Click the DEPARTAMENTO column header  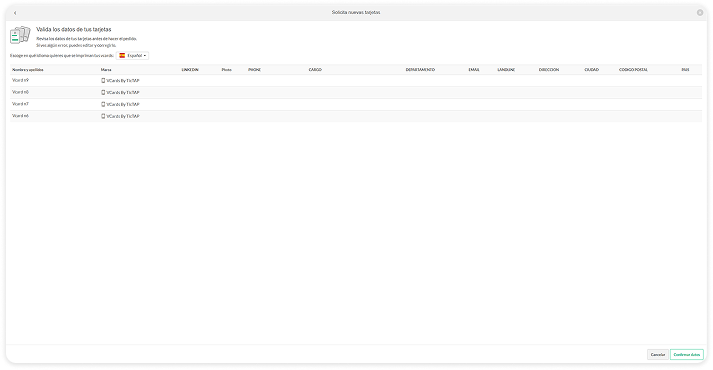[420, 70]
